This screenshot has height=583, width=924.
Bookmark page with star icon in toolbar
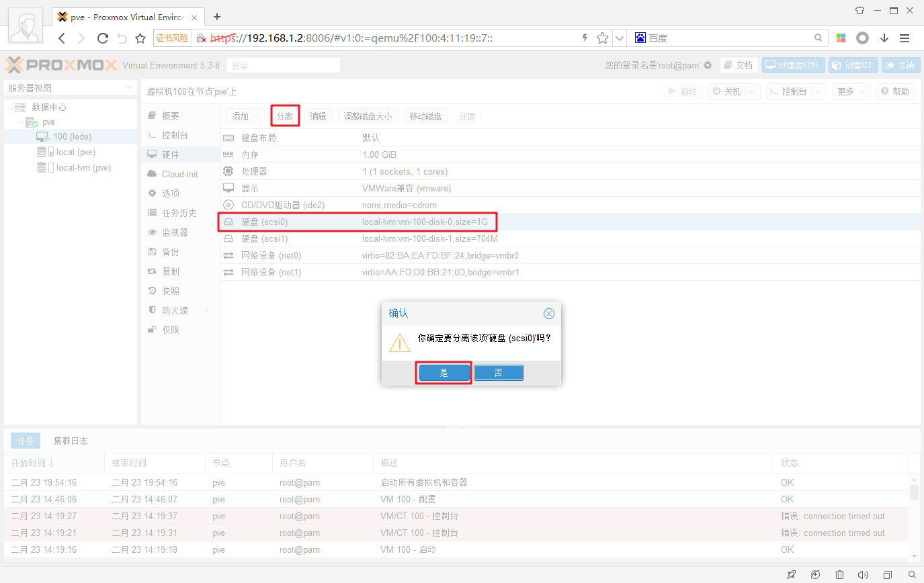click(x=140, y=38)
